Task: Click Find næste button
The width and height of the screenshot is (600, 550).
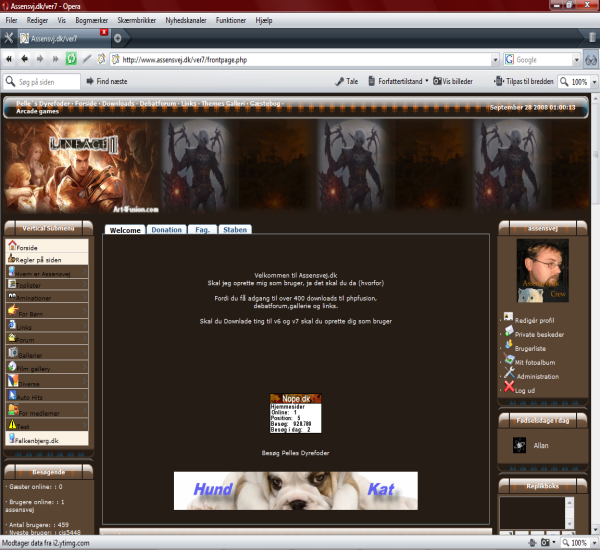Action: (107, 81)
